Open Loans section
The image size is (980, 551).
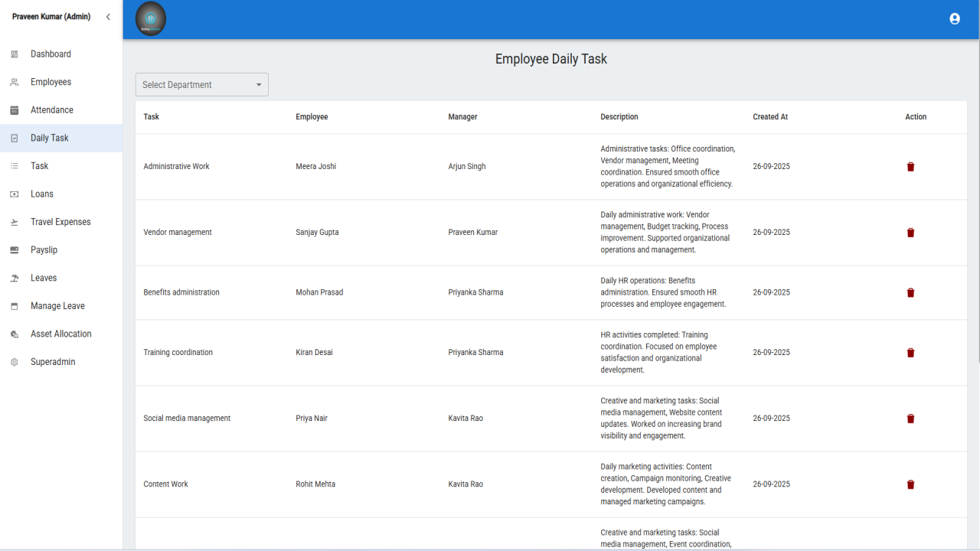tap(61, 194)
